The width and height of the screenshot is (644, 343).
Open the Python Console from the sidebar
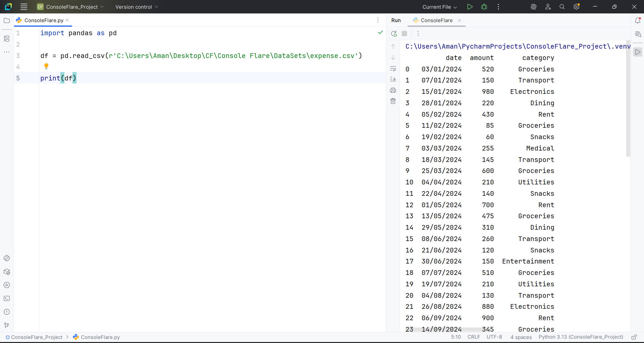click(x=7, y=258)
